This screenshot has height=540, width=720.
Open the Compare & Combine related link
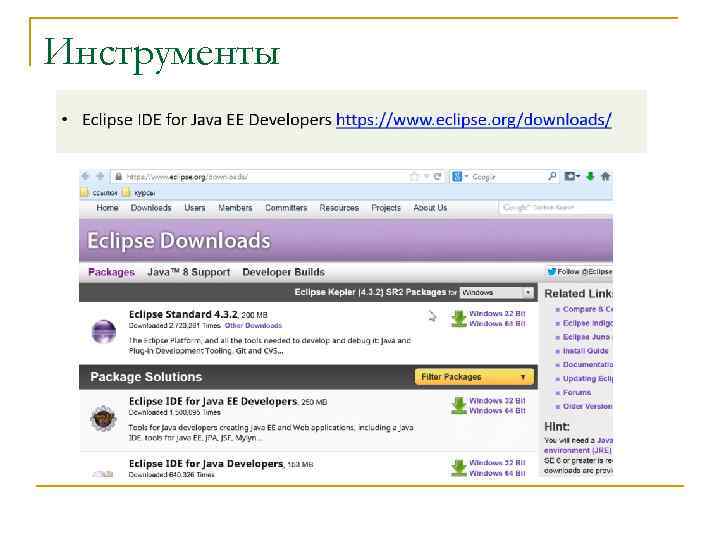[588, 309]
